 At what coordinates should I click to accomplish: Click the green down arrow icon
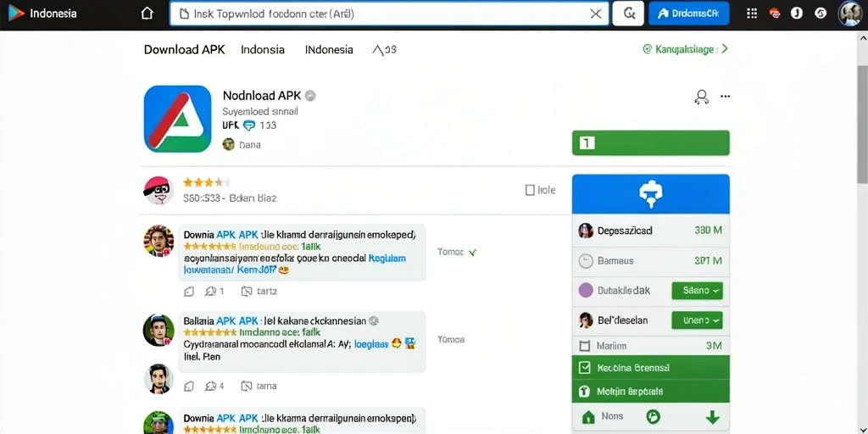pos(712,417)
